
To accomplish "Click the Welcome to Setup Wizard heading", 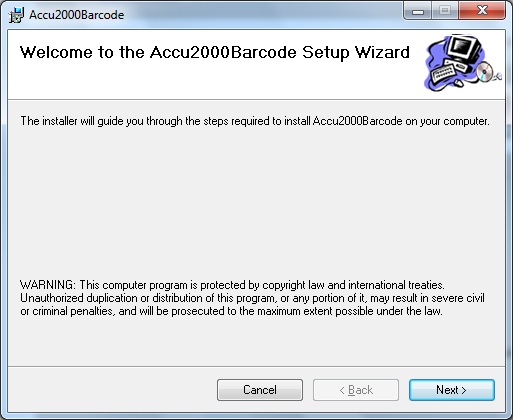I will click(215, 52).
